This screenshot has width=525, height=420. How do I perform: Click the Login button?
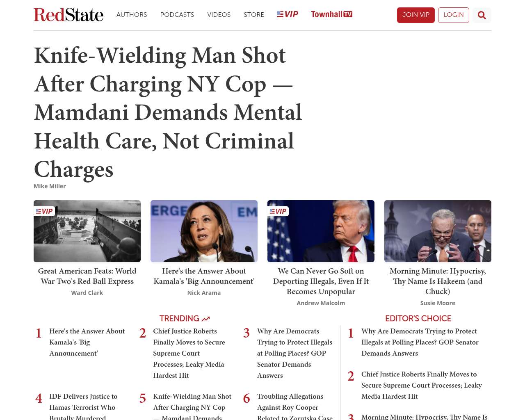click(453, 15)
